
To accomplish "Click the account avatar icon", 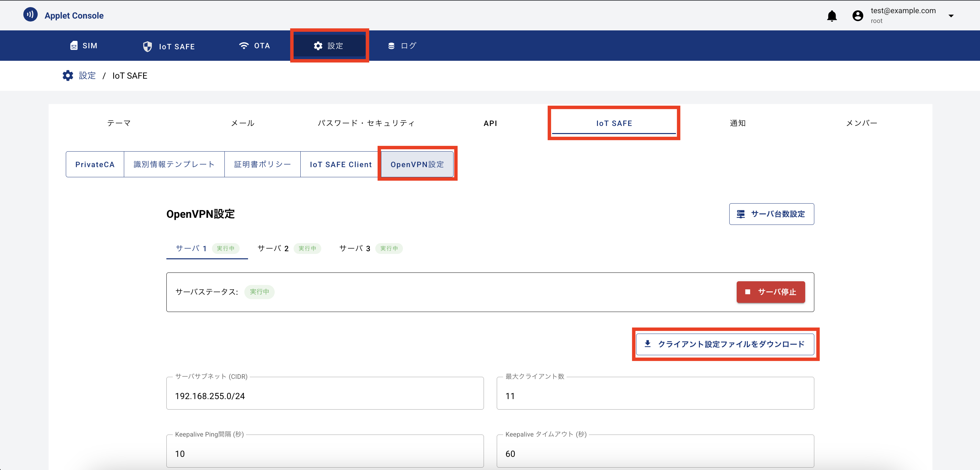I will 858,16.
